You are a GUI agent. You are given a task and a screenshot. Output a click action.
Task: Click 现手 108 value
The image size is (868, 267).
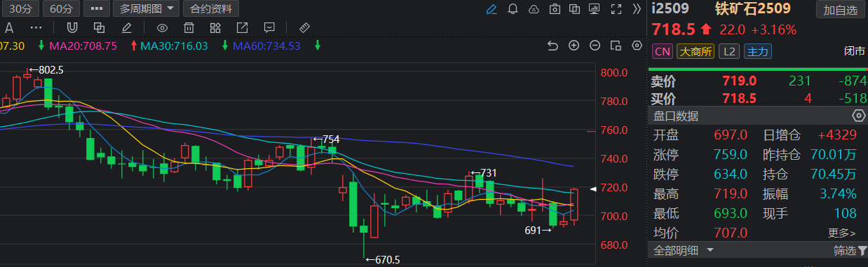pos(845,213)
